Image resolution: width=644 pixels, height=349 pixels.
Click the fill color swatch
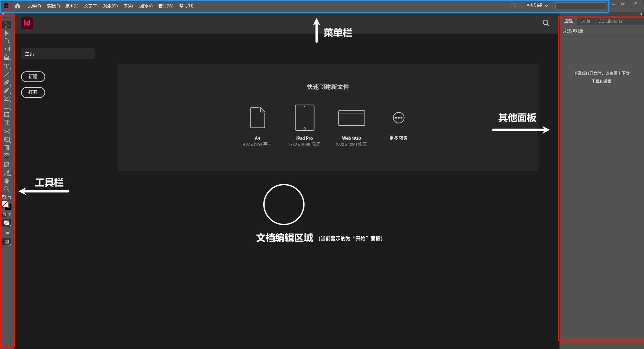(5, 204)
